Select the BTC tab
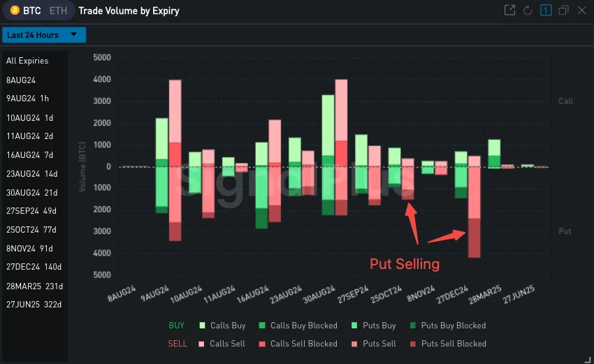This screenshot has width=594, height=364. pyautogui.click(x=31, y=11)
